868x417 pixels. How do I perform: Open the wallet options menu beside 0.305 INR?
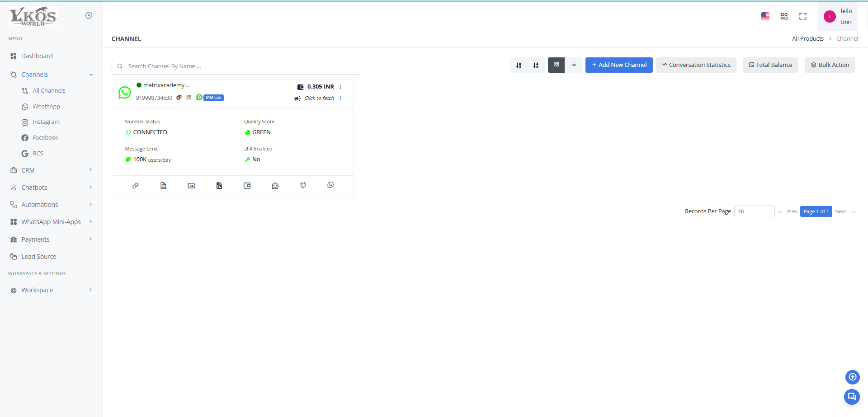point(340,87)
